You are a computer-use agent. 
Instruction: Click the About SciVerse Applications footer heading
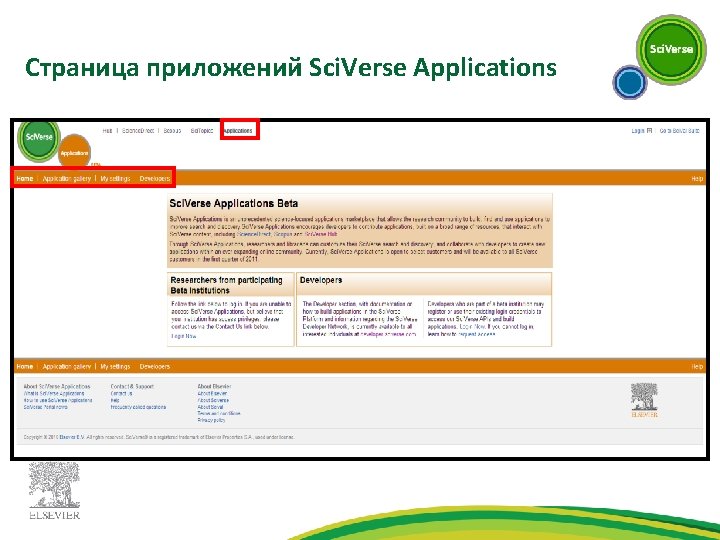point(57,387)
